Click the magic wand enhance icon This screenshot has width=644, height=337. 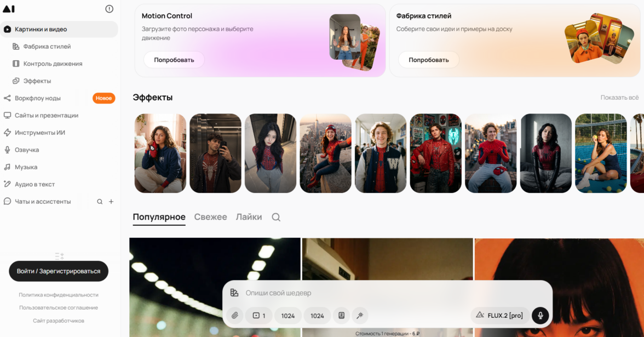360,316
